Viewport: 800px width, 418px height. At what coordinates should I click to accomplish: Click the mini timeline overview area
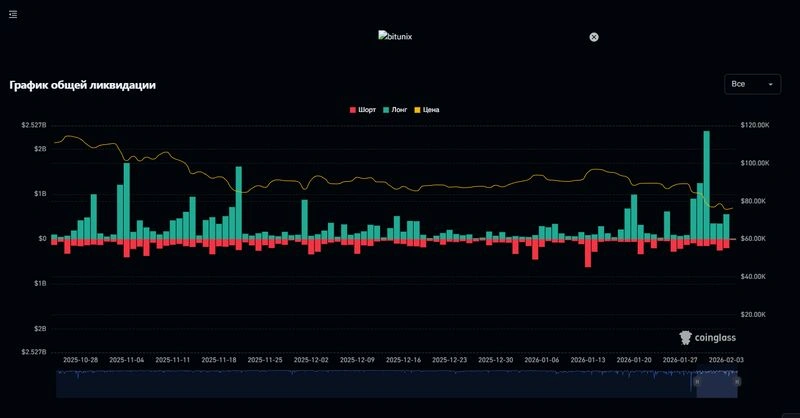click(x=396, y=384)
